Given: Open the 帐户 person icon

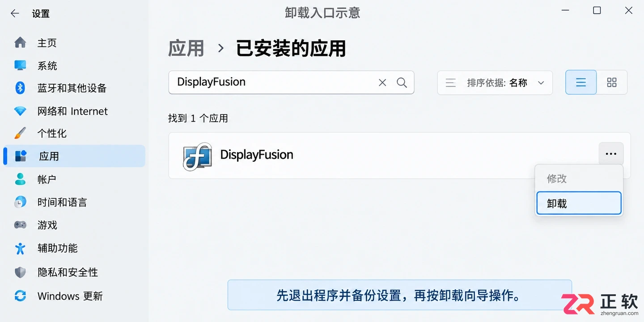Looking at the screenshot, I should click(20, 179).
